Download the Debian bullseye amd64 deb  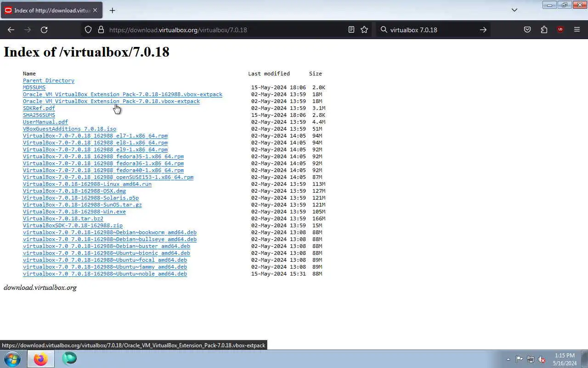pyautogui.click(x=110, y=239)
